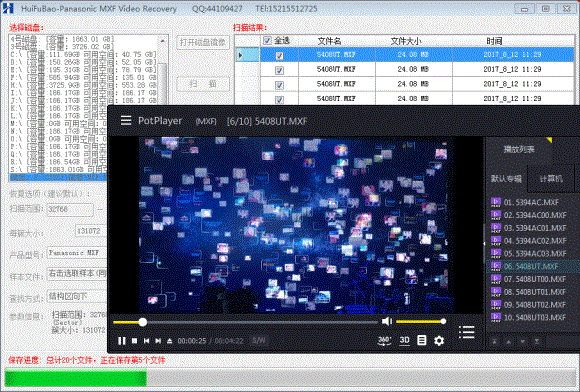Select 06. 5408UT.MXF in playlist

click(x=533, y=266)
